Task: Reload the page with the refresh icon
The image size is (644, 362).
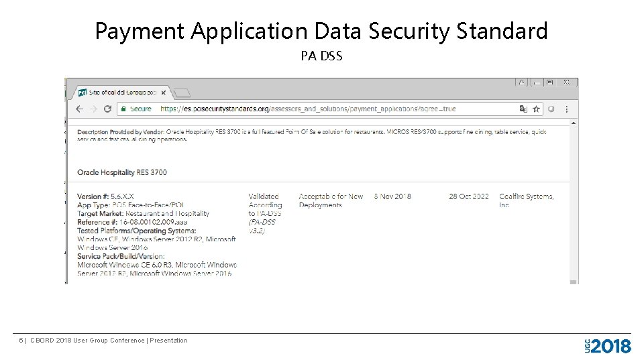Action: [x=107, y=109]
